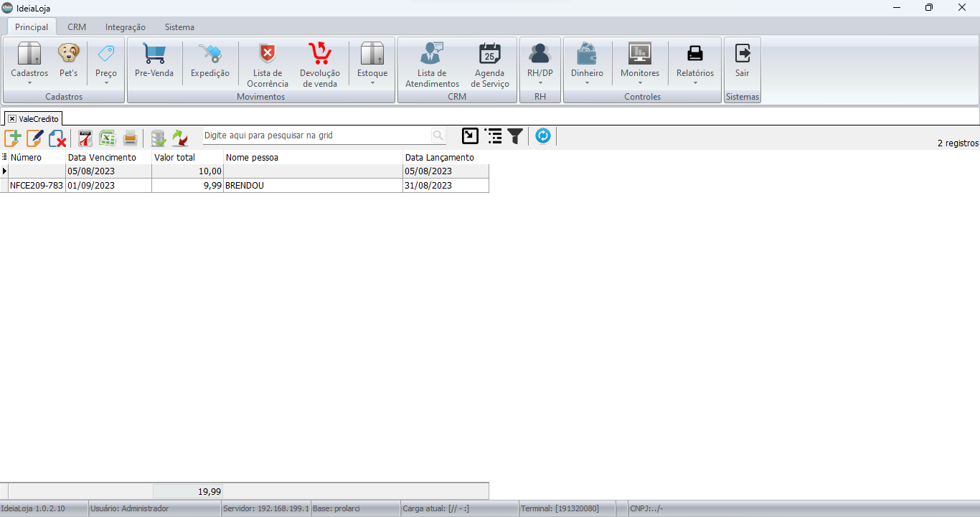The image size is (980, 517).
Task: Export the grid to Excel
Action: pyautogui.click(x=108, y=137)
